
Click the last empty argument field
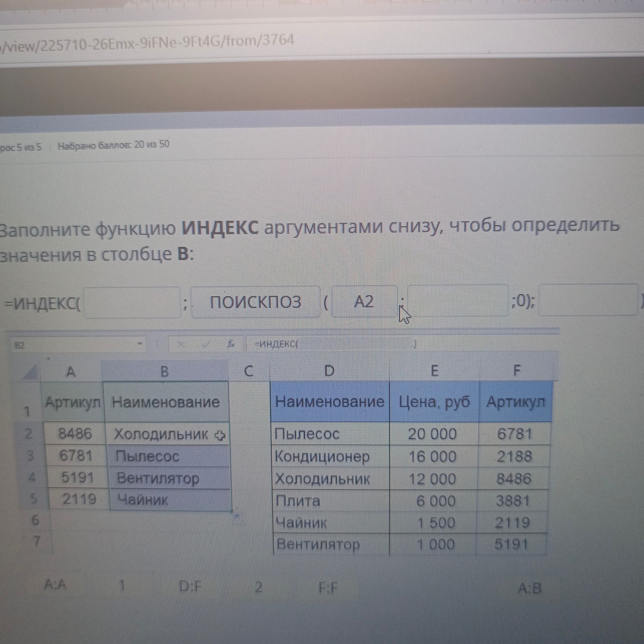[x=588, y=300]
